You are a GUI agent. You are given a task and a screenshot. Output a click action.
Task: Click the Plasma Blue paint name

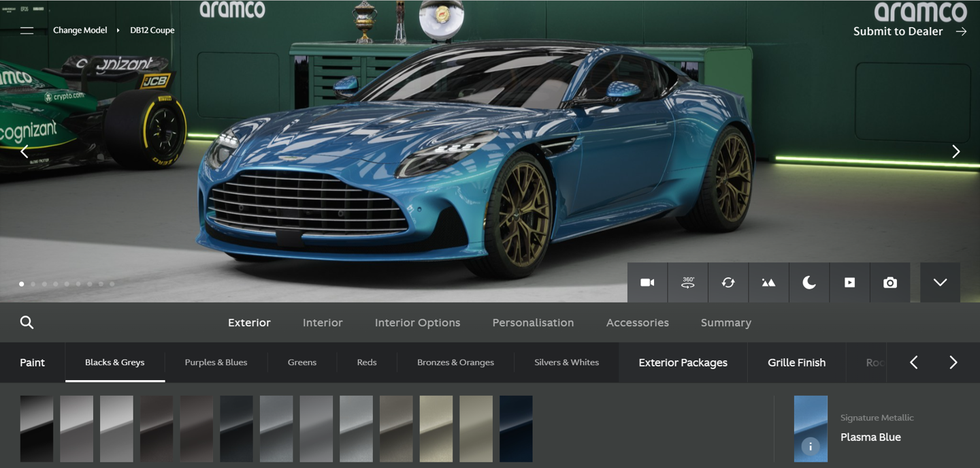click(x=870, y=437)
